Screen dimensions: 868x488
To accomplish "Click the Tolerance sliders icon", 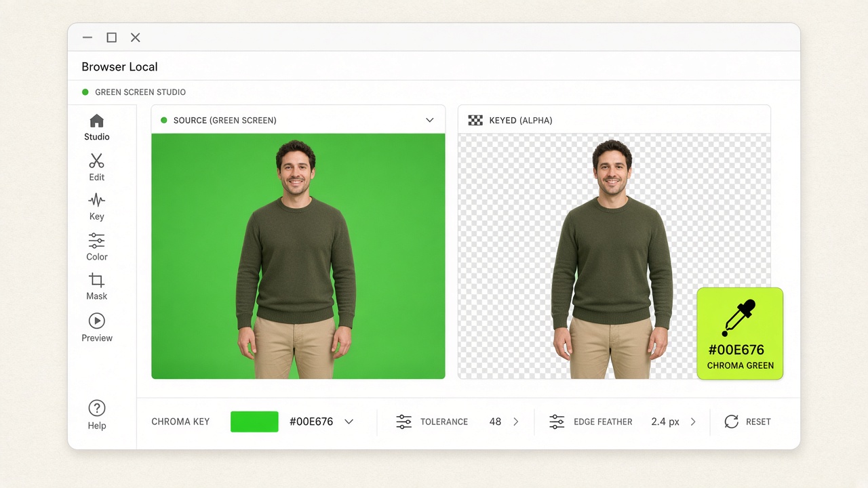I will tap(403, 422).
